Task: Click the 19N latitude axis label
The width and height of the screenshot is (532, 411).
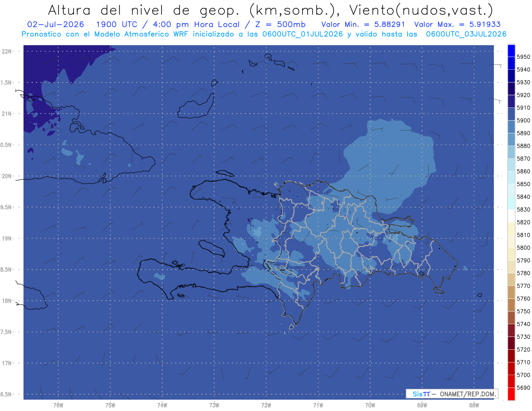Action: (6, 238)
